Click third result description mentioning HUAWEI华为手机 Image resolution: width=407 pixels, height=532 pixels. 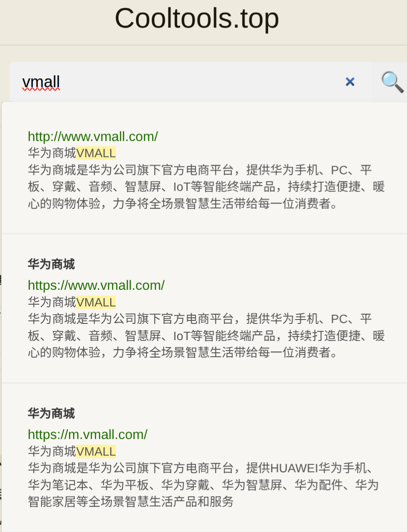[x=203, y=485]
